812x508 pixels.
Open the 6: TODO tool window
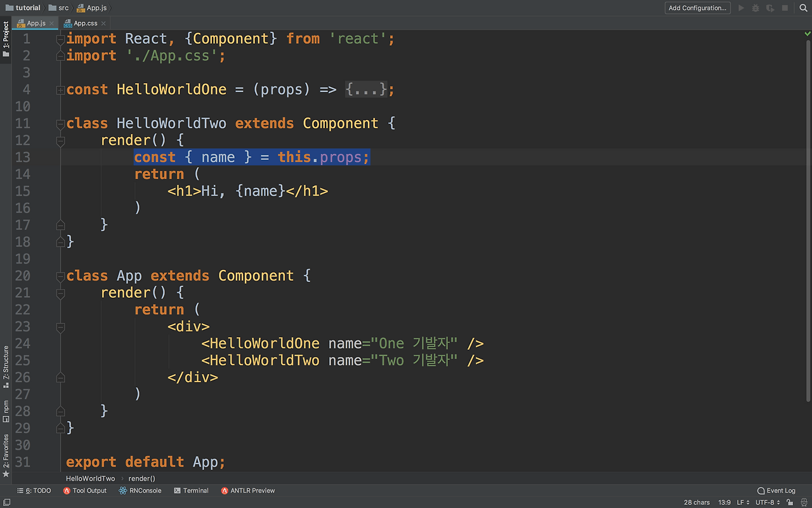click(34, 491)
